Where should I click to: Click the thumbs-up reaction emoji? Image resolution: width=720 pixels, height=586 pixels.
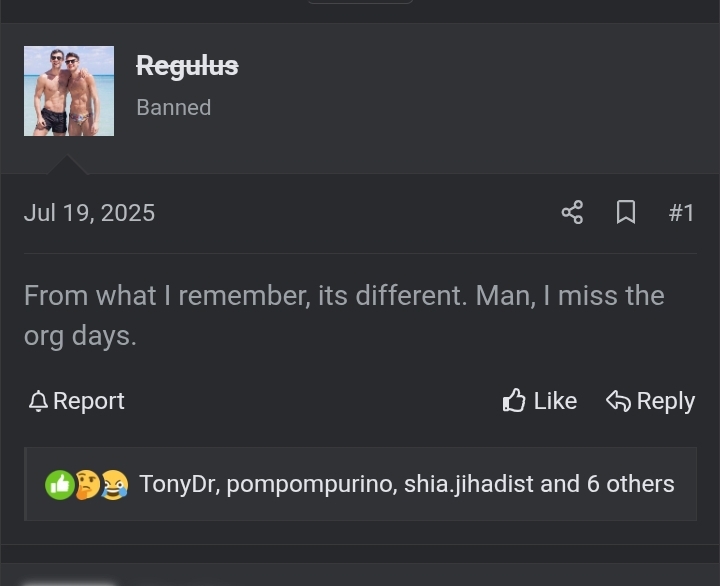(x=60, y=485)
